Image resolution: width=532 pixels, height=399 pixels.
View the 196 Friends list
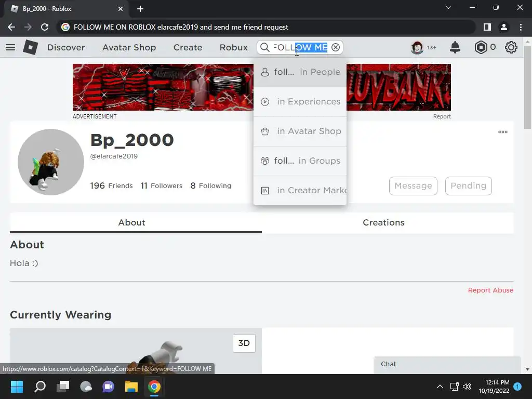pos(111,185)
